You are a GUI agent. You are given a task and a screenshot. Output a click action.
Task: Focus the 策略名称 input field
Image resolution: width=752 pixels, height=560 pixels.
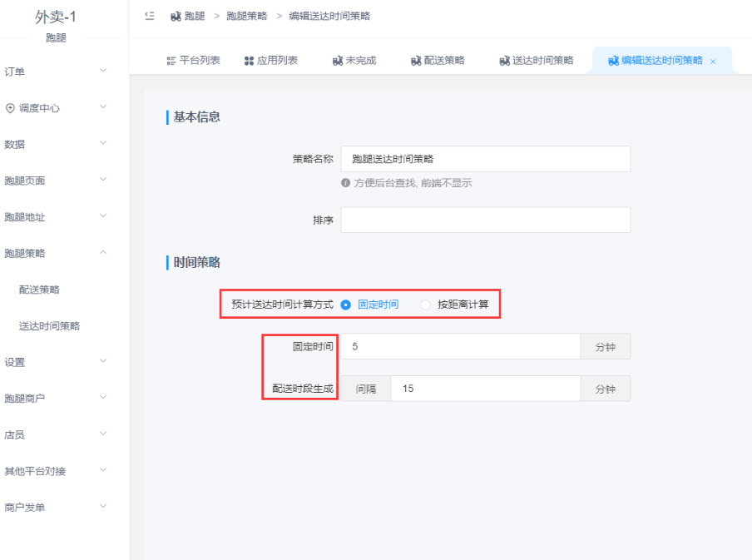point(485,159)
